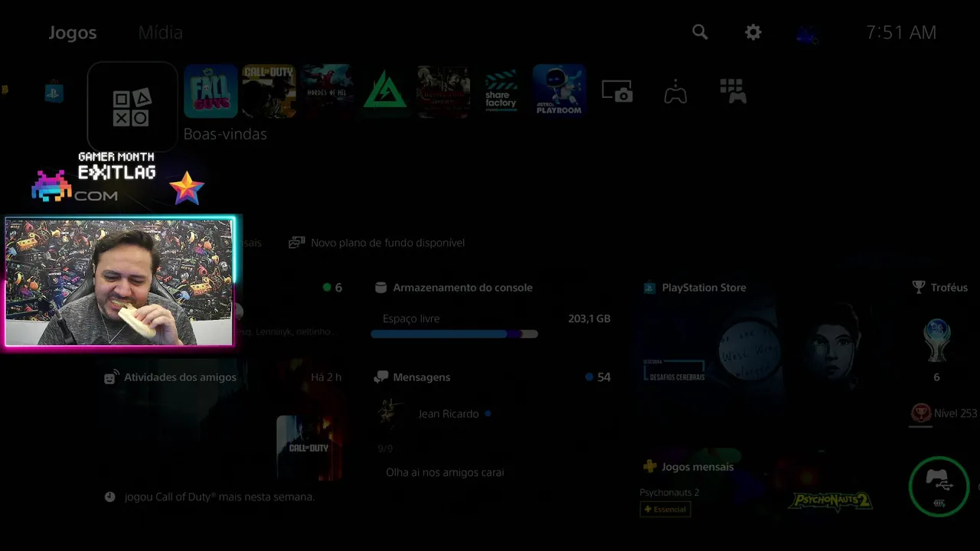This screenshot has height=551, width=980.
Task: Select the Boas-vindas welcome hub tile
Action: click(132, 107)
